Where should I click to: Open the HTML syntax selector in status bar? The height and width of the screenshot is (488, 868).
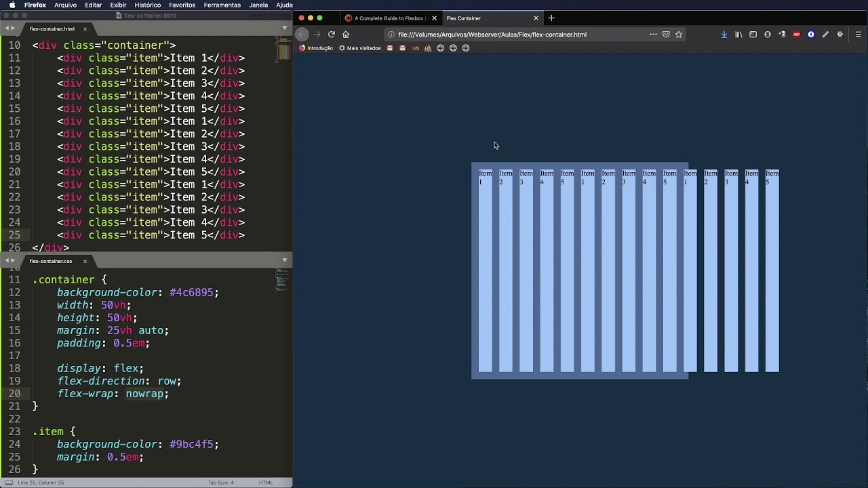(x=266, y=483)
